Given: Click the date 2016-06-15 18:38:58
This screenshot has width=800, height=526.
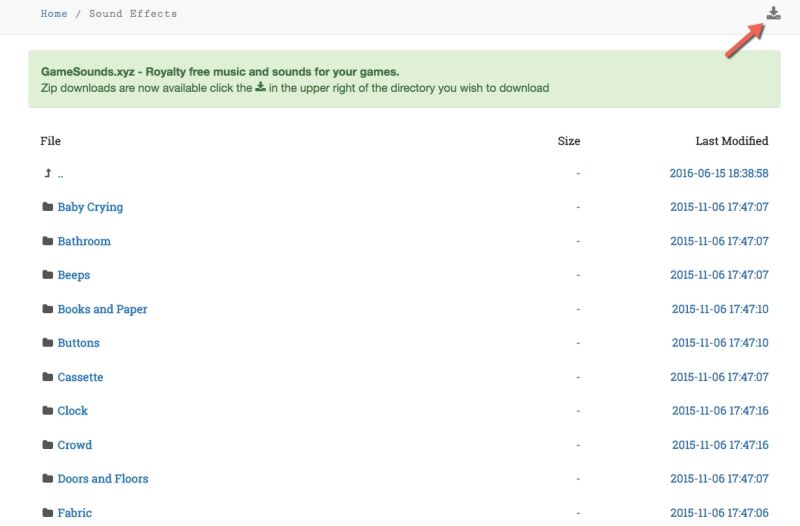Looking at the screenshot, I should (719, 173).
